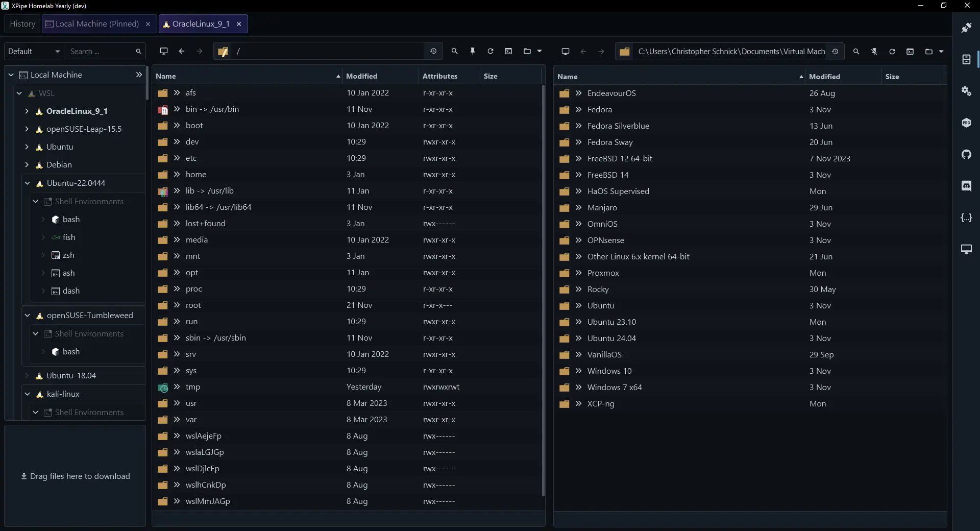Switch to Local Machine (Pinned) tab
Screen dimensions: 980x531
[x=97, y=23]
